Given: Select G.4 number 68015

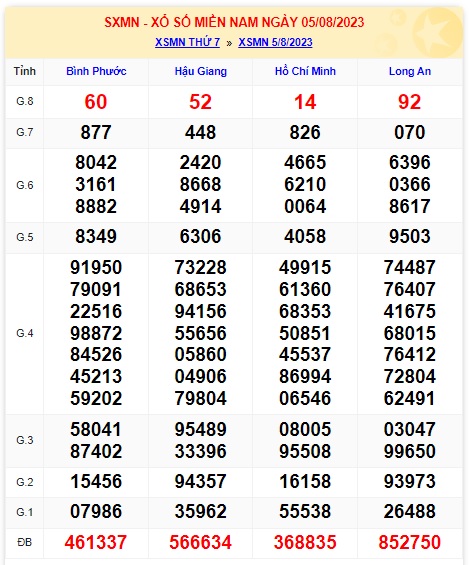Looking at the screenshot, I should pyautogui.click(x=409, y=333).
